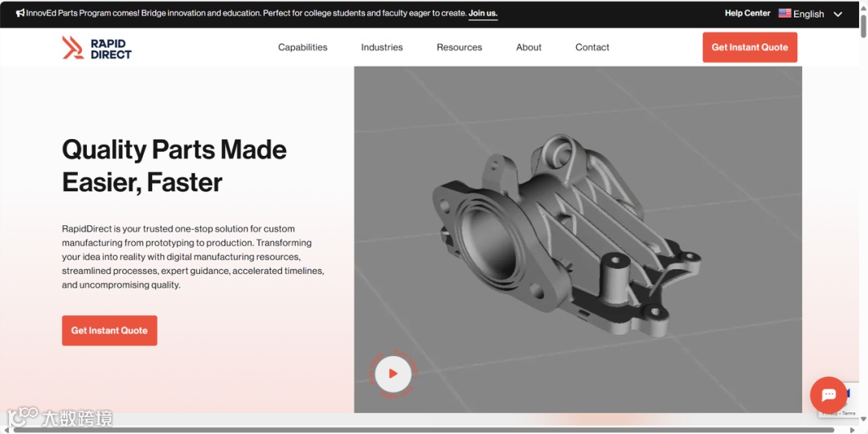
Task: Open the Help Center link
Action: [x=747, y=14]
